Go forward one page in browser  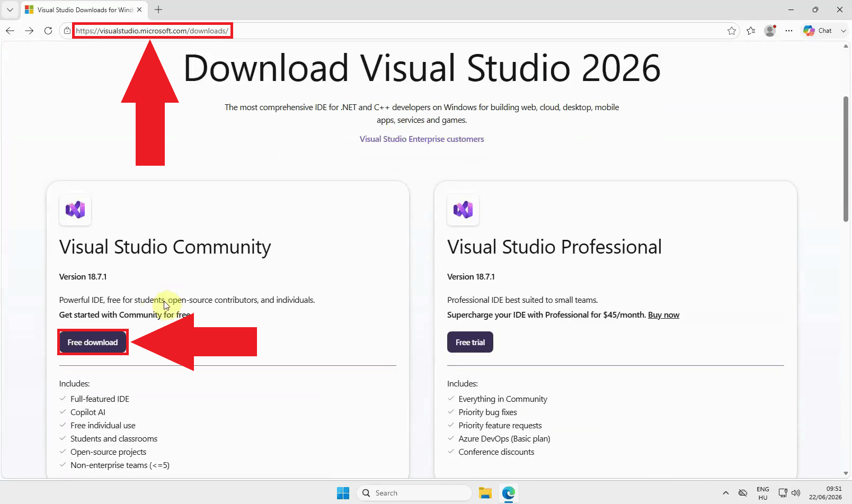(29, 31)
